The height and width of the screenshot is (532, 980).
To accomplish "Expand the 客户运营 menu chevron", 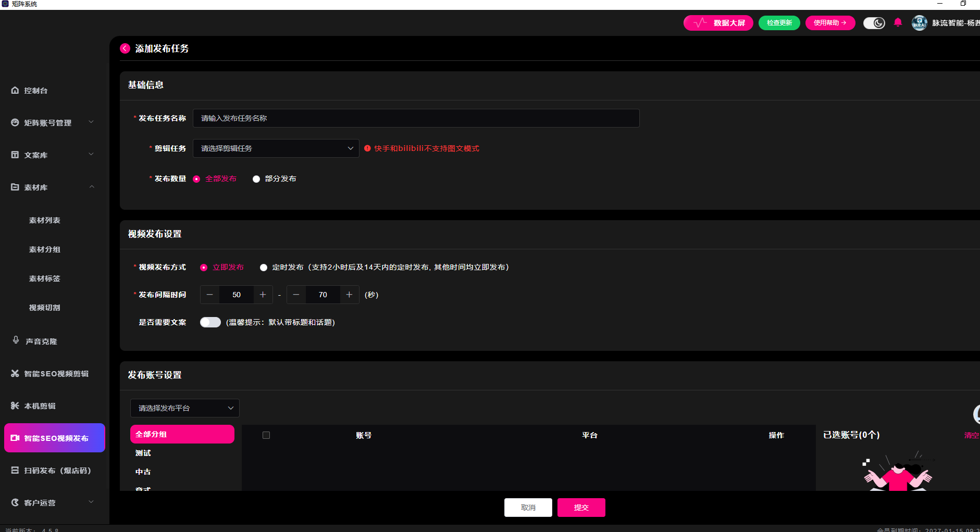I will tap(91, 502).
